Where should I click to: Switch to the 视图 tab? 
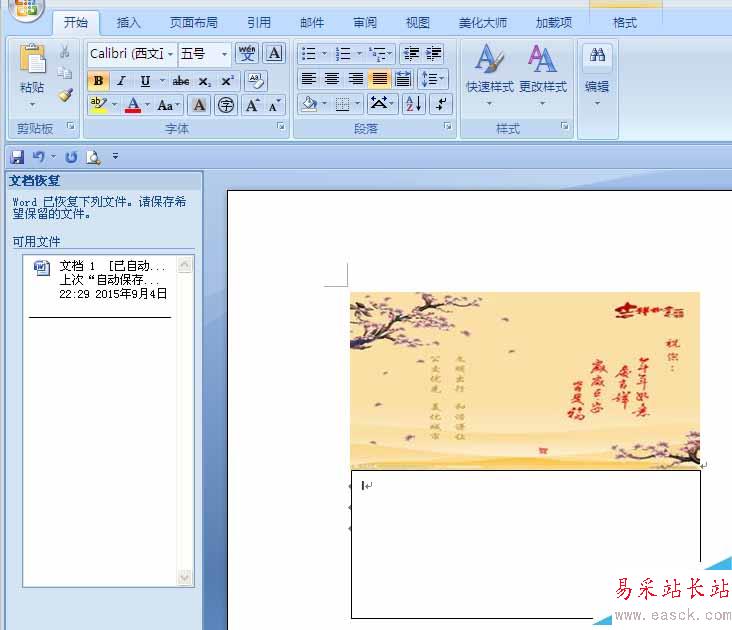[x=417, y=22]
